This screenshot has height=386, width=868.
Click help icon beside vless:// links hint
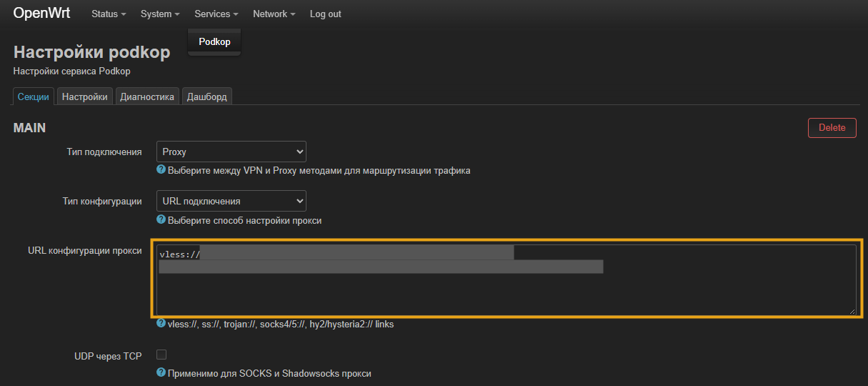pyautogui.click(x=161, y=324)
